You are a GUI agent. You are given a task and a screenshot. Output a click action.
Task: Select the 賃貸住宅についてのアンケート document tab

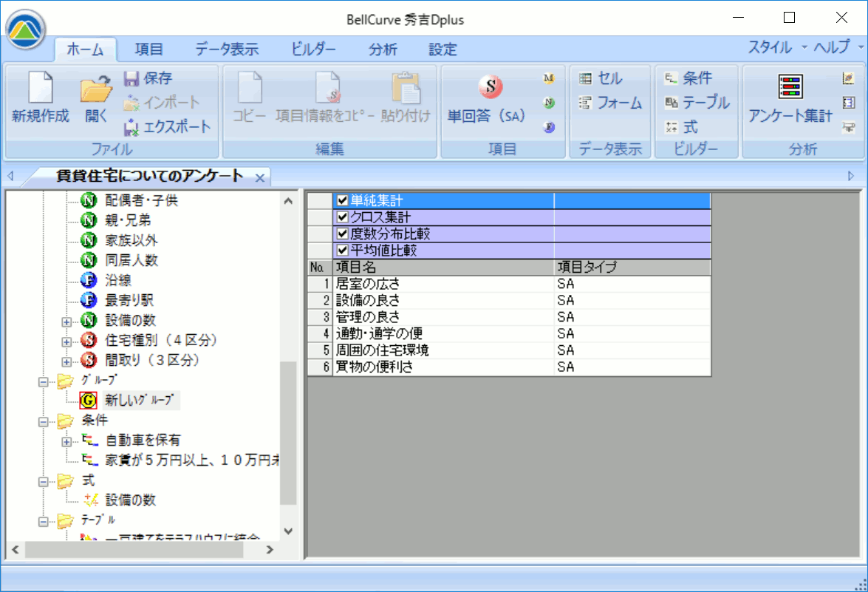point(149,176)
